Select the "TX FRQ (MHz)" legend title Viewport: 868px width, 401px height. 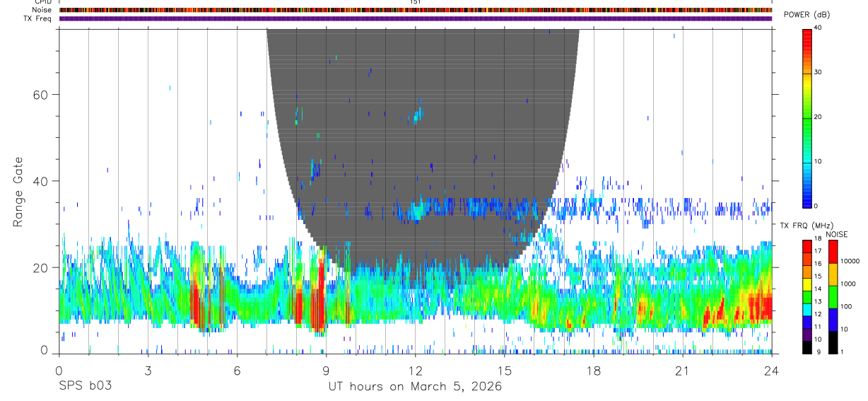(806, 226)
